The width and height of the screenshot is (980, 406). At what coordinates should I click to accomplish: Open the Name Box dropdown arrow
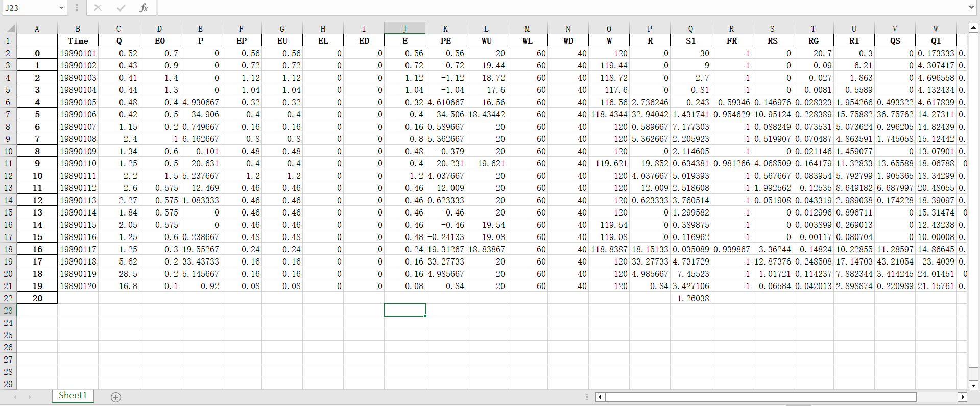click(x=61, y=8)
